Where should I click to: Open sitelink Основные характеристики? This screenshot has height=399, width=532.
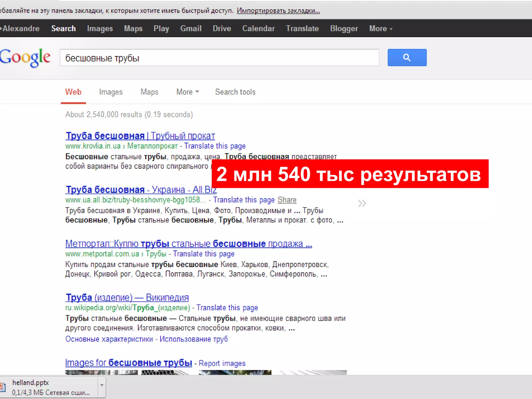pyautogui.click(x=109, y=339)
